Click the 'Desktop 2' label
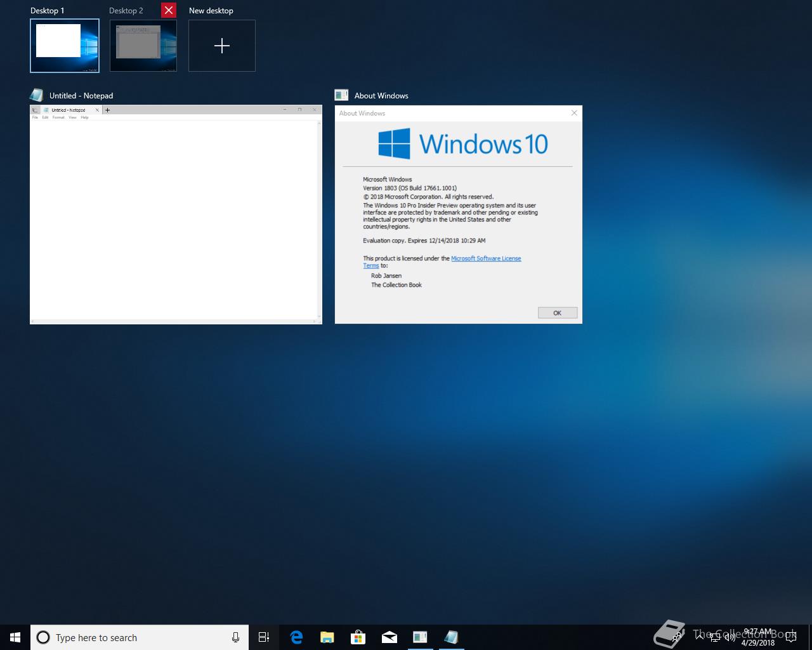Viewport: 812px width, 650px height. click(126, 11)
